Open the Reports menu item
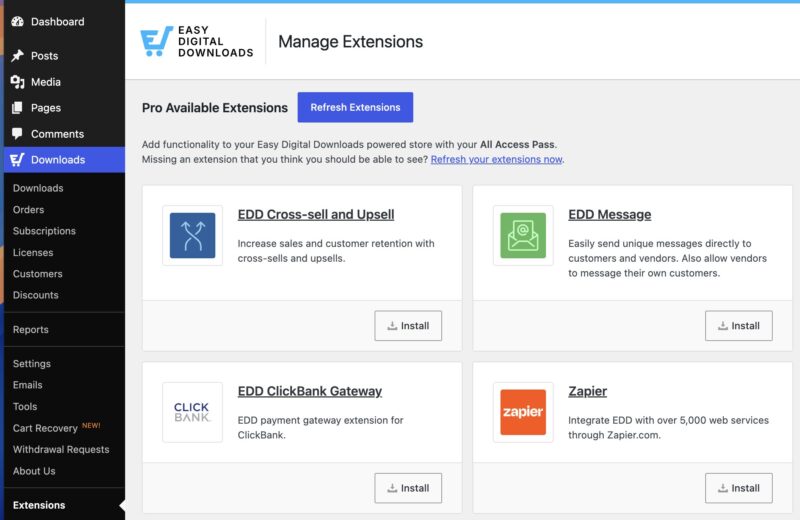Image resolution: width=800 pixels, height=520 pixels. [x=31, y=330]
